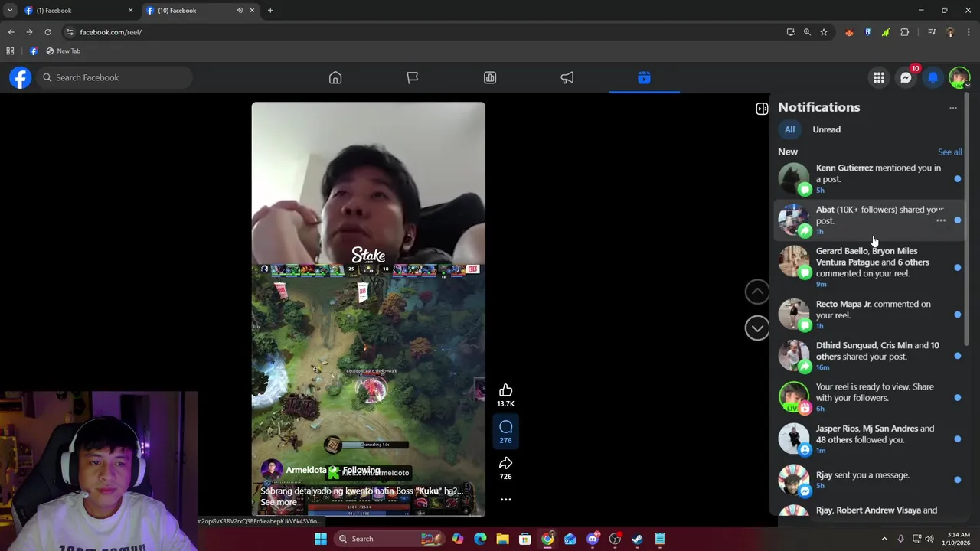Close notifications via the bell icon
This screenshot has height=551, width=980.
tap(933, 77)
